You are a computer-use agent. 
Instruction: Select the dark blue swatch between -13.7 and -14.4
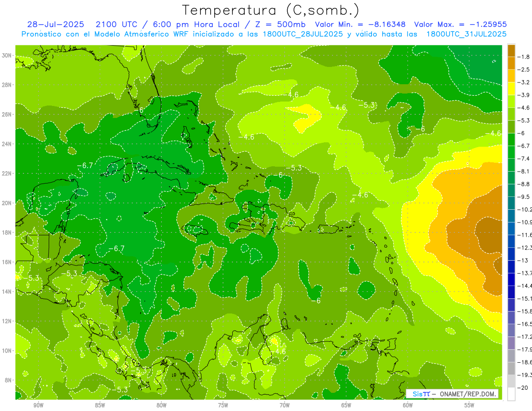[511, 279]
